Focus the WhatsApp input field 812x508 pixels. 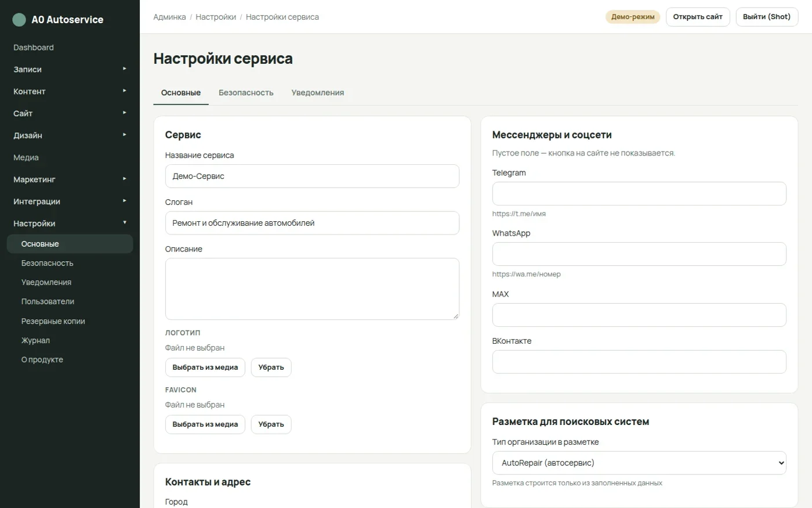click(x=639, y=254)
